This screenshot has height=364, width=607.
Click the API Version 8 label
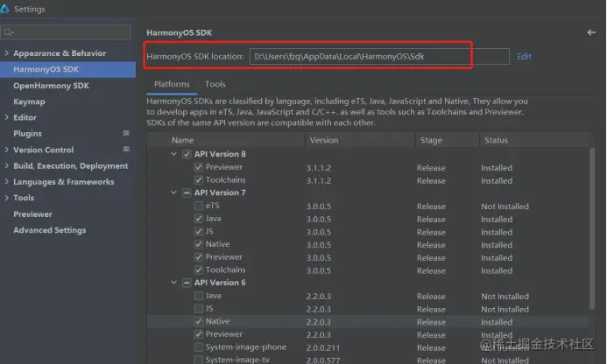(220, 154)
